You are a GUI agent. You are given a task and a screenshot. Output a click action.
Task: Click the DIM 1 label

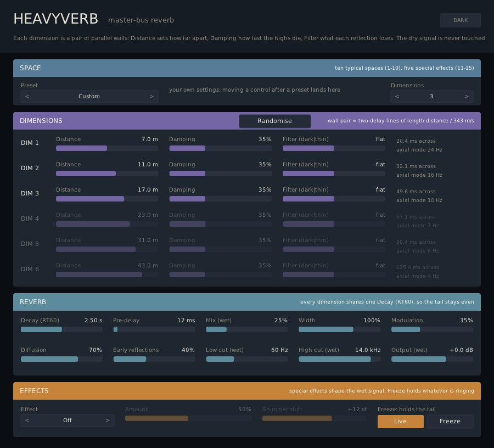30,143
